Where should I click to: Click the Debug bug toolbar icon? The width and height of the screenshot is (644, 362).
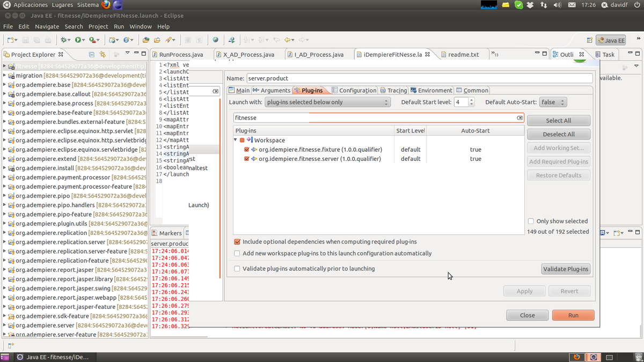[x=64, y=40]
